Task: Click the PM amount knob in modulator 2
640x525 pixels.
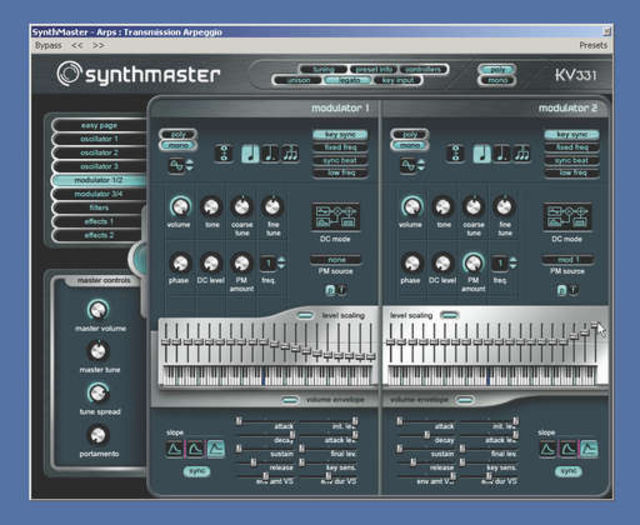Action: [x=473, y=263]
